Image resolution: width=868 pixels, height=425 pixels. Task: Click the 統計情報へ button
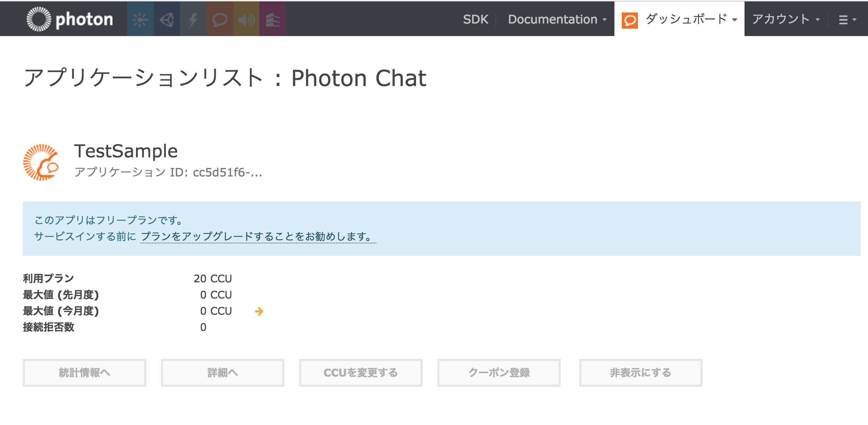tap(84, 372)
